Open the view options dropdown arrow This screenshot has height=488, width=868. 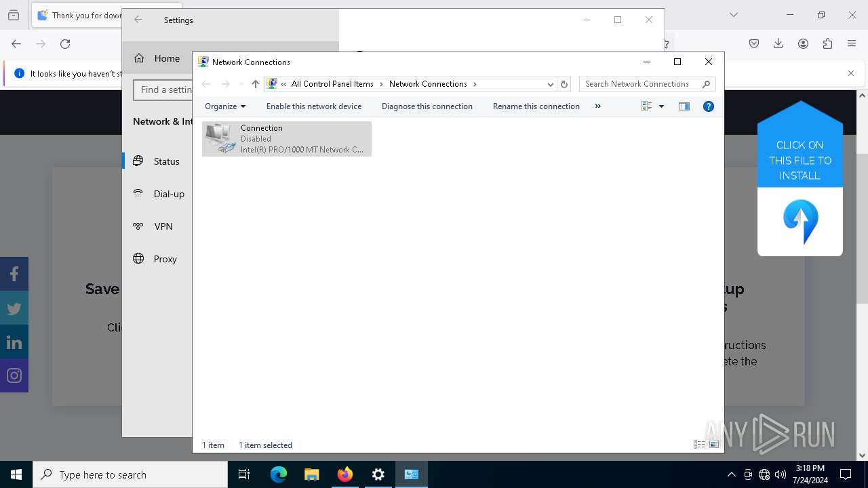point(661,106)
